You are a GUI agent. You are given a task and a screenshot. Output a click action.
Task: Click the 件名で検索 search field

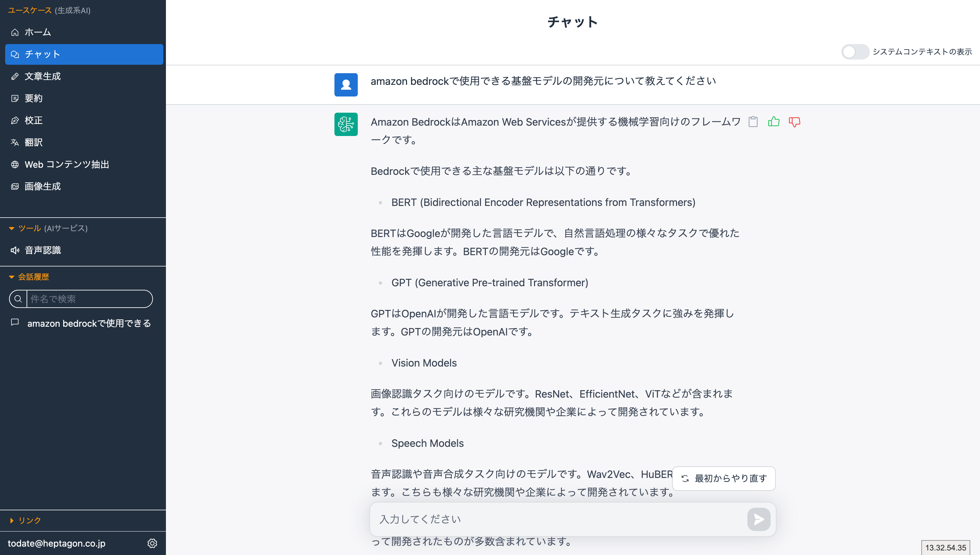(90, 299)
